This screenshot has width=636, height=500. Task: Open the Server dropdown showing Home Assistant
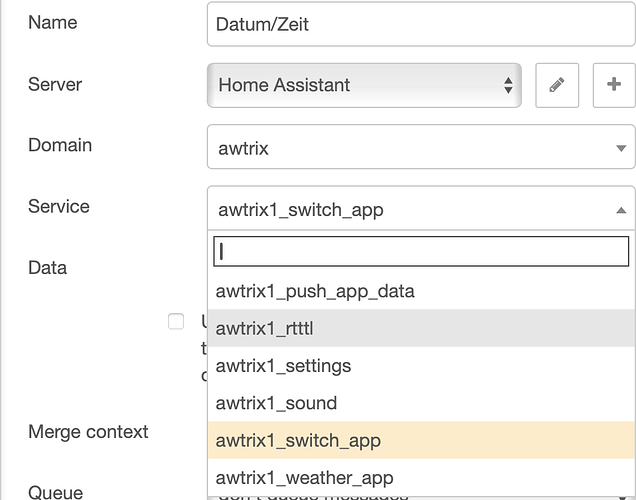[x=364, y=85]
